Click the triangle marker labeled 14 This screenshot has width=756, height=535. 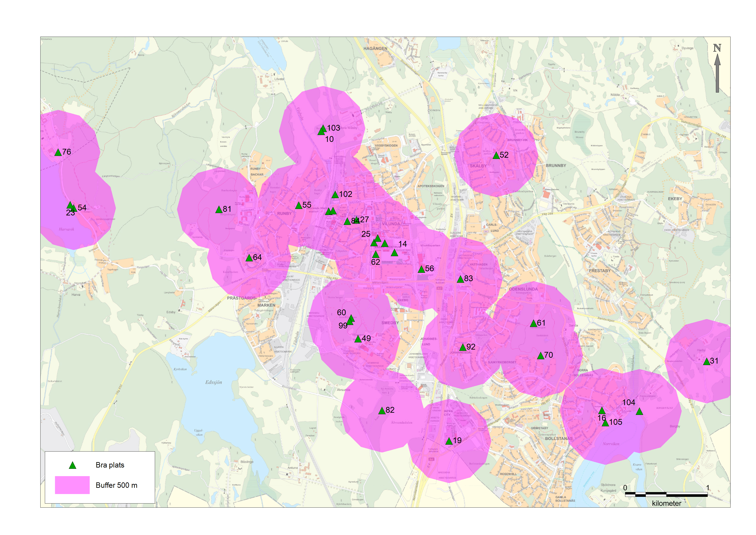[394, 253]
